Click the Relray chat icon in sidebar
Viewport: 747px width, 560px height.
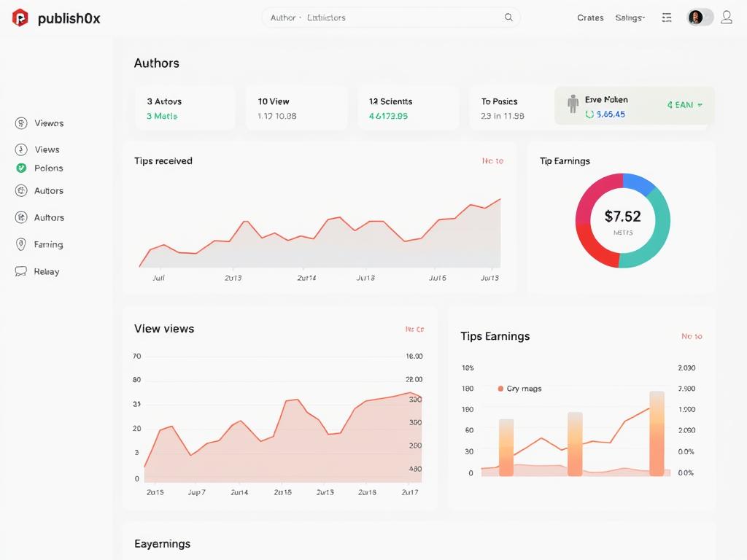21,271
